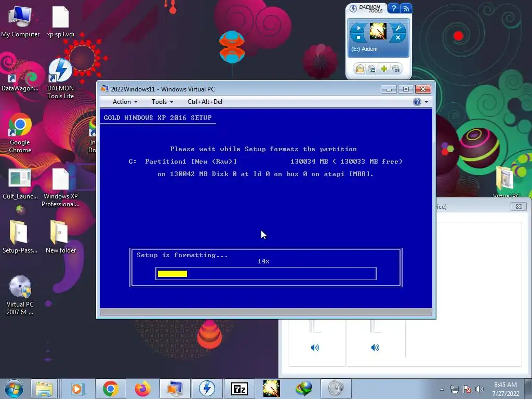Switch to Windows Virtual PC taskbar button

tap(175, 389)
